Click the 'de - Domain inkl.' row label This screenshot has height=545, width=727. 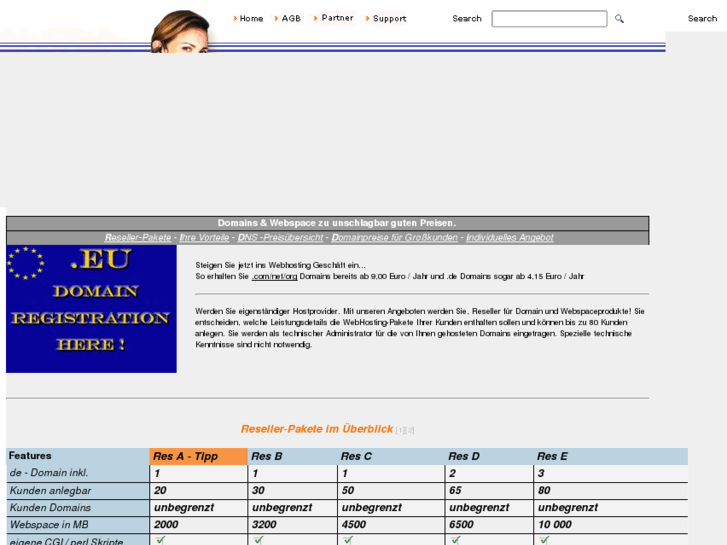click(x=49, y=473)
